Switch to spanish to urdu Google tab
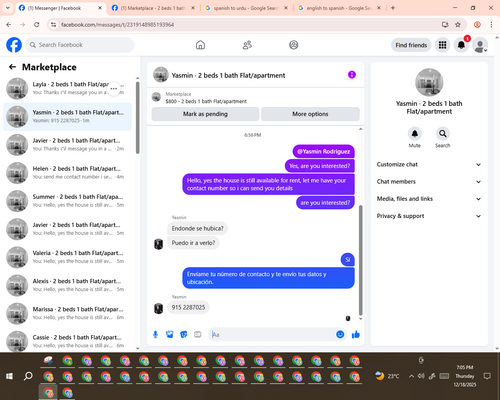 pyautogui.click(x=246, y=8)
